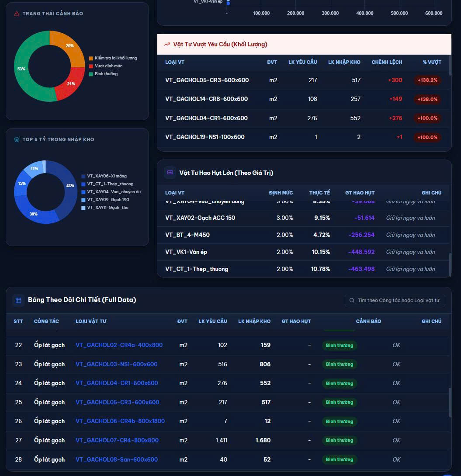461x476 pixels.
Task: Open the VT_GACHOL08-San-600x600 material link
Action: [117, 459]
